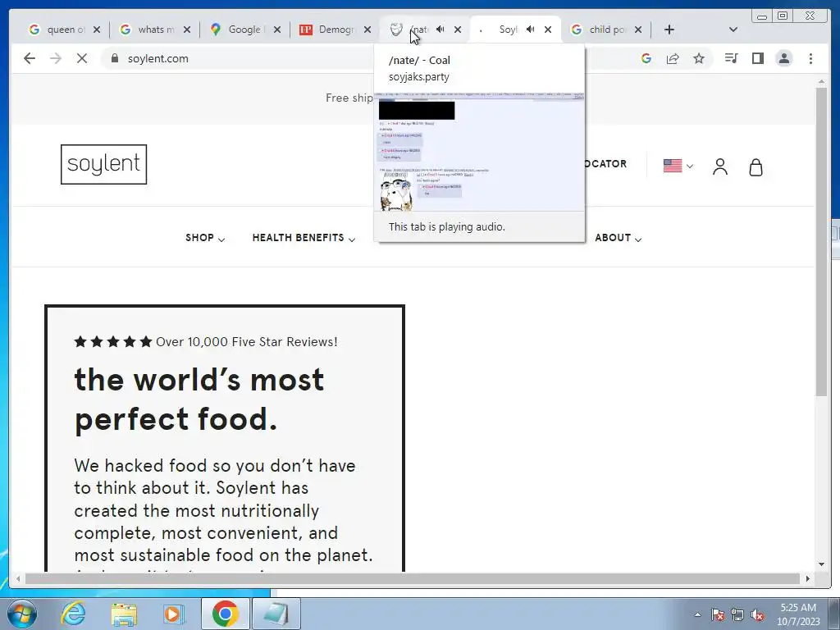Click the network tray icon
The image size is (840, 630).
(737, 614)
